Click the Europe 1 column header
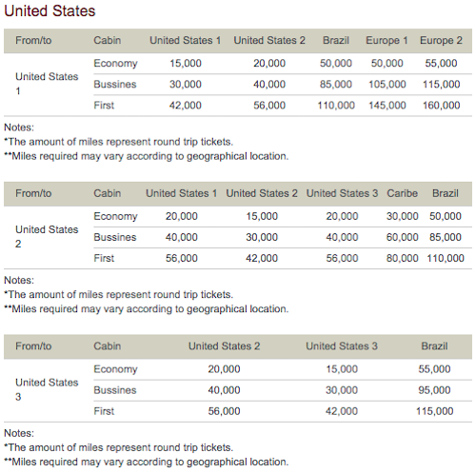This screenshot has height=473, width=476. 387,40
